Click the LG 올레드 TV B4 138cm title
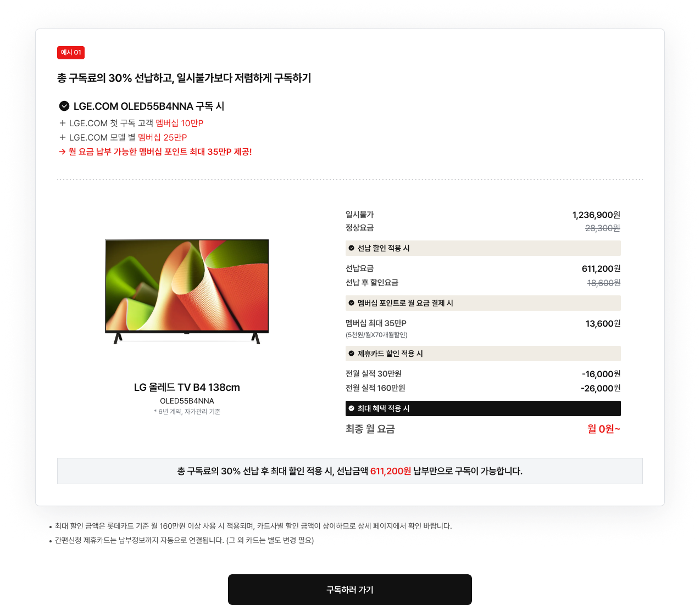This screenshot has height=605, width=700. (187, 387)
